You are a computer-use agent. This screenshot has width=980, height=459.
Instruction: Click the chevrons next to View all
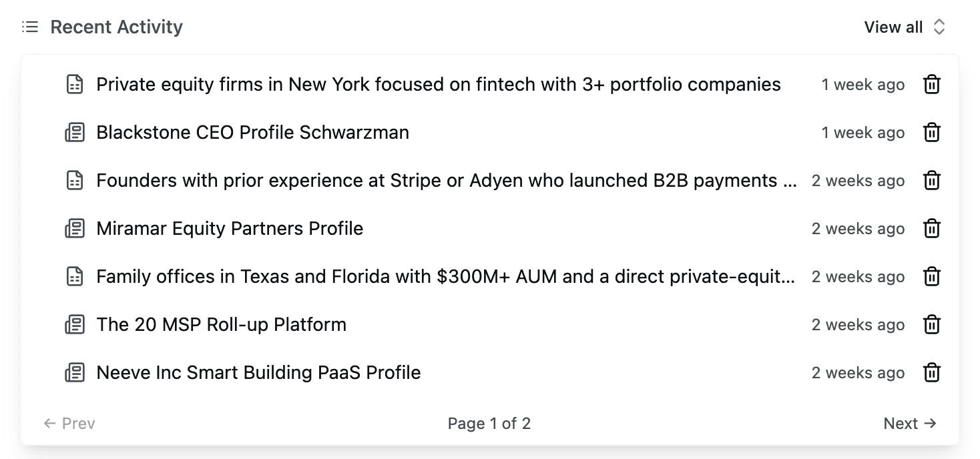[940, 27]
